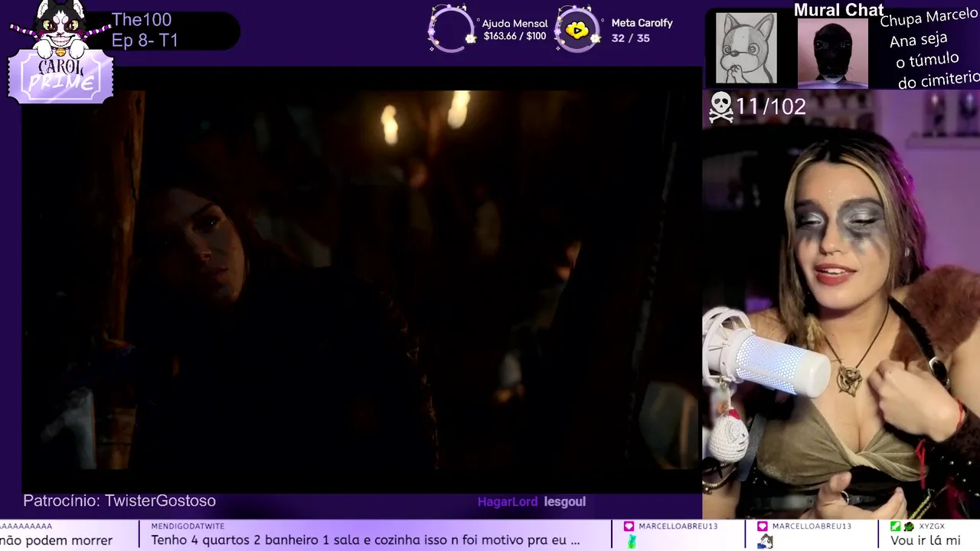Screen dimensions: 980x551
Task: Click the 'Tenho 4 quartos 2 banheiro' message
Action: 365,540
